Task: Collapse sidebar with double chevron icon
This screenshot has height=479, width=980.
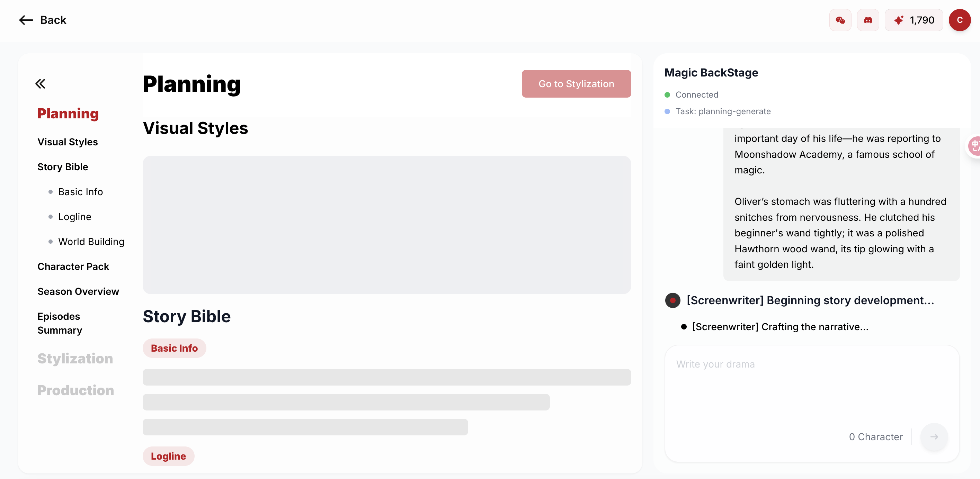Action: pyautogui.click(x=40, y=84)
